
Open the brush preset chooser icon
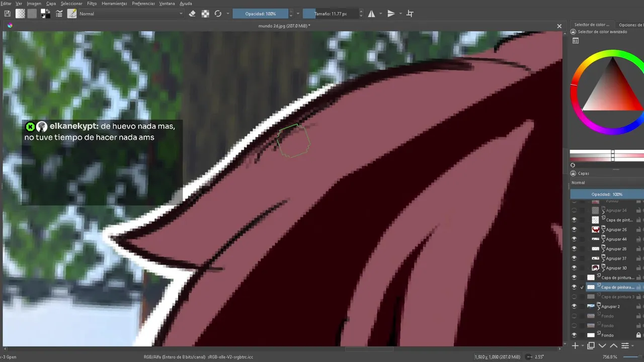coord(72,14)
